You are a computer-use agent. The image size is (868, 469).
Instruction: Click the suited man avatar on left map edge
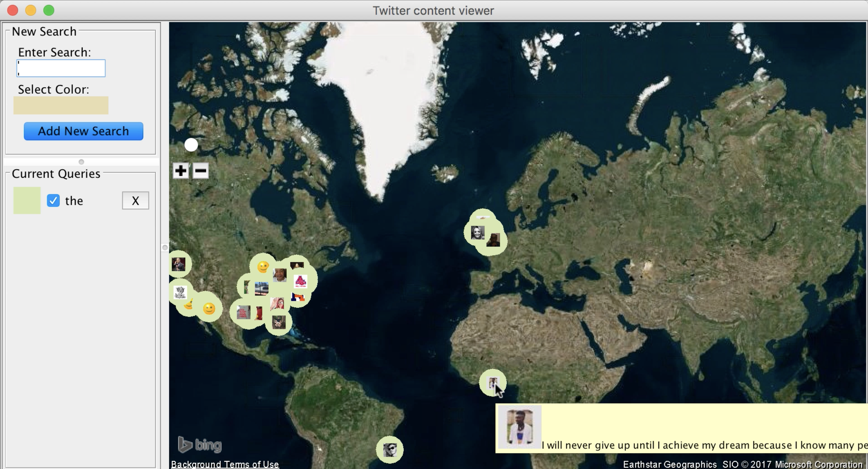(179, 264)
